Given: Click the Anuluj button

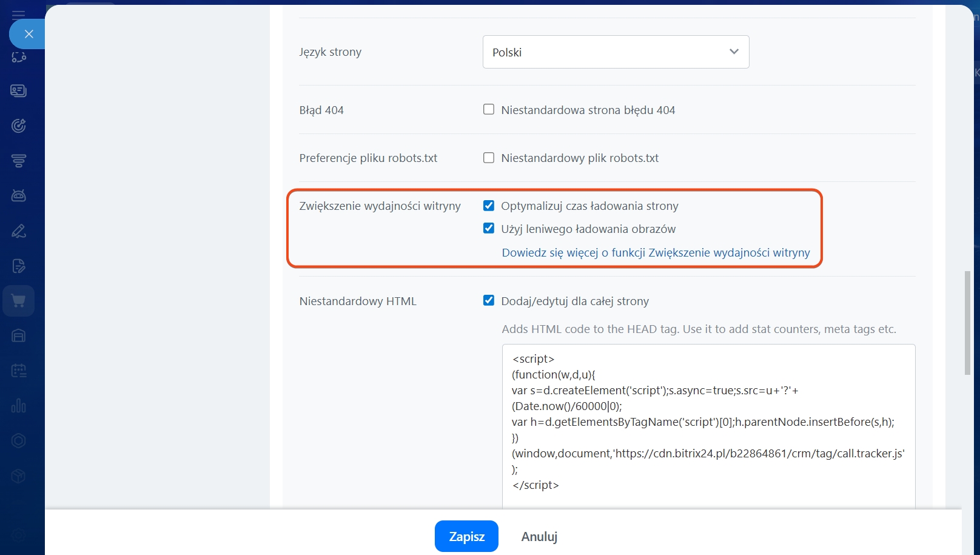Looking at the screenshot, I should (x=539, y=536).
